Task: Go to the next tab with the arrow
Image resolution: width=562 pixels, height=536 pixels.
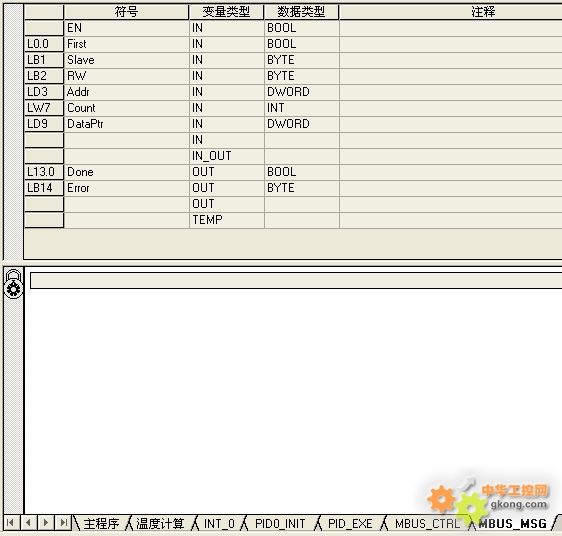Action: click(46, 522)
